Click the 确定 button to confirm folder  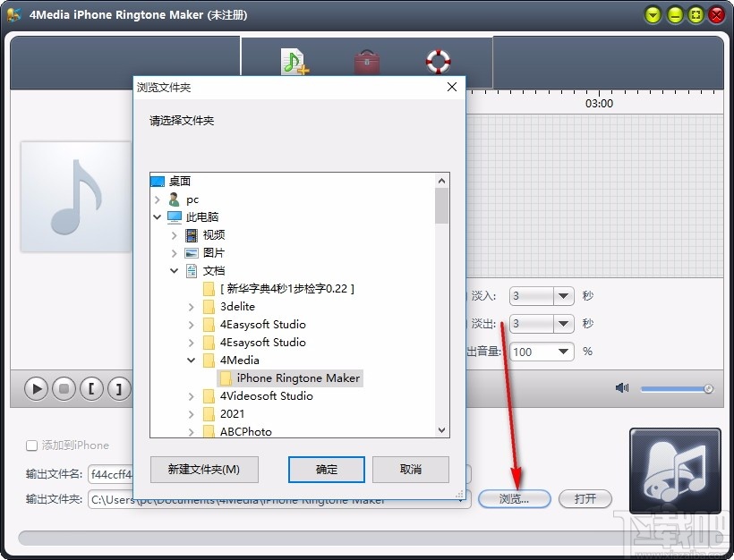coord(326,469)
